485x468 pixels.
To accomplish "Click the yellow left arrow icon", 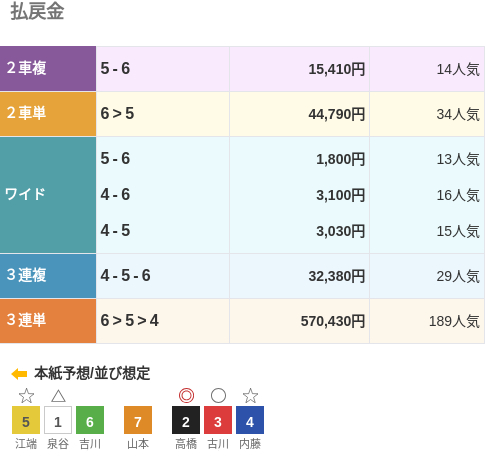I will [x=19, y=374].
